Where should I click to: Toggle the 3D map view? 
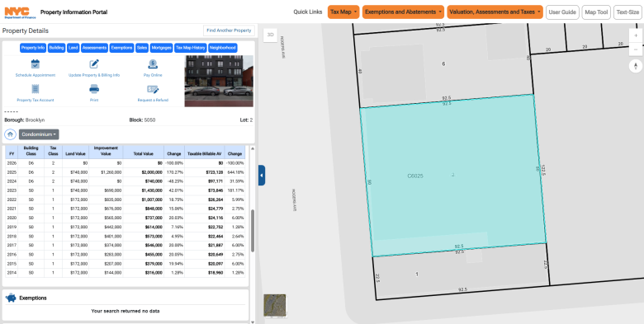(x=270, y=35)
